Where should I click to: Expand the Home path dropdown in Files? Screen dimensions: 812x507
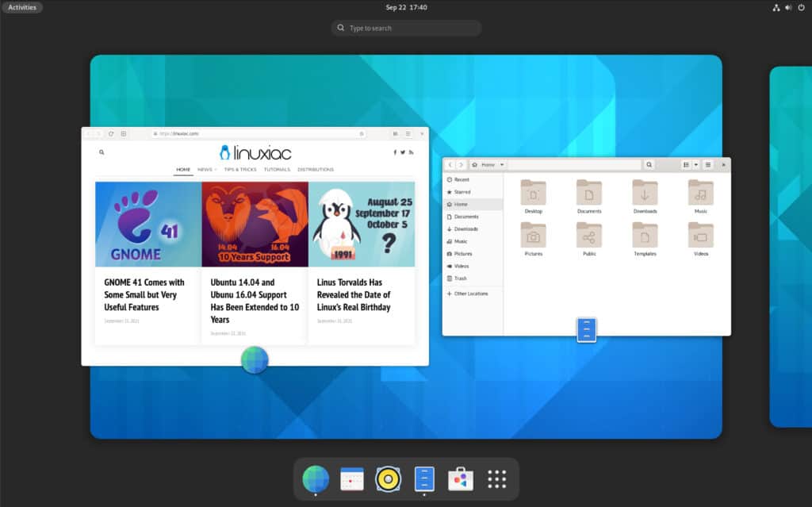(502, 165)
